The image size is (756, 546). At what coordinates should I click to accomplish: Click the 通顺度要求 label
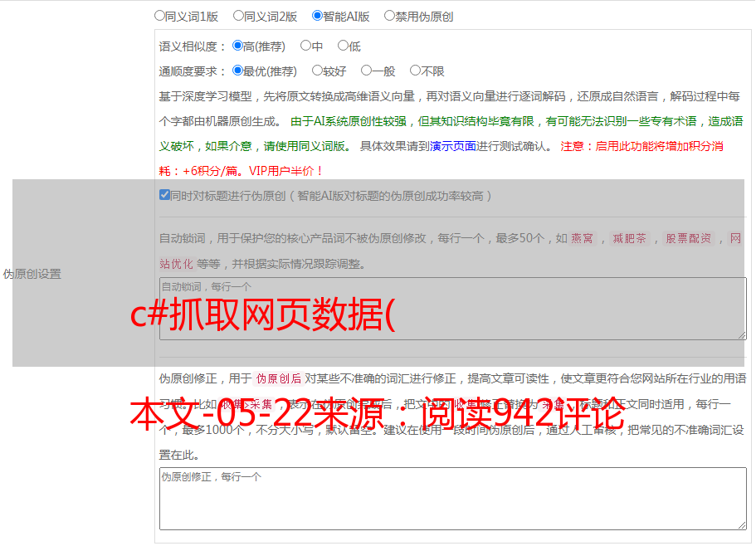click(193, 72)
